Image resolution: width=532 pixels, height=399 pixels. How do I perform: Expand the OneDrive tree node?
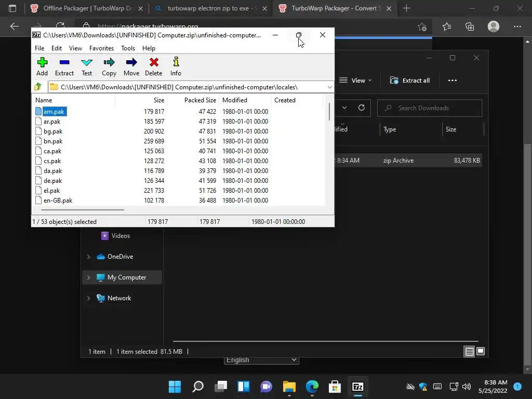[88, 257]
